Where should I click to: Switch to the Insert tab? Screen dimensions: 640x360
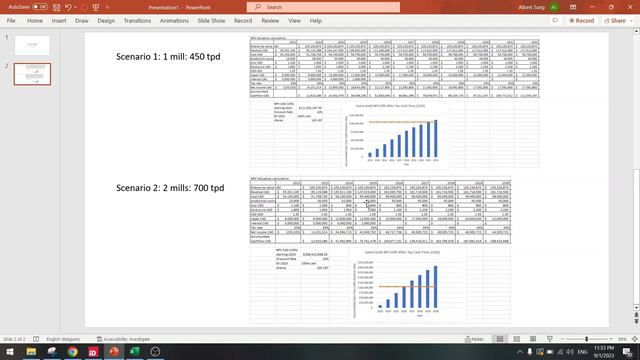(x=59, y=20)
